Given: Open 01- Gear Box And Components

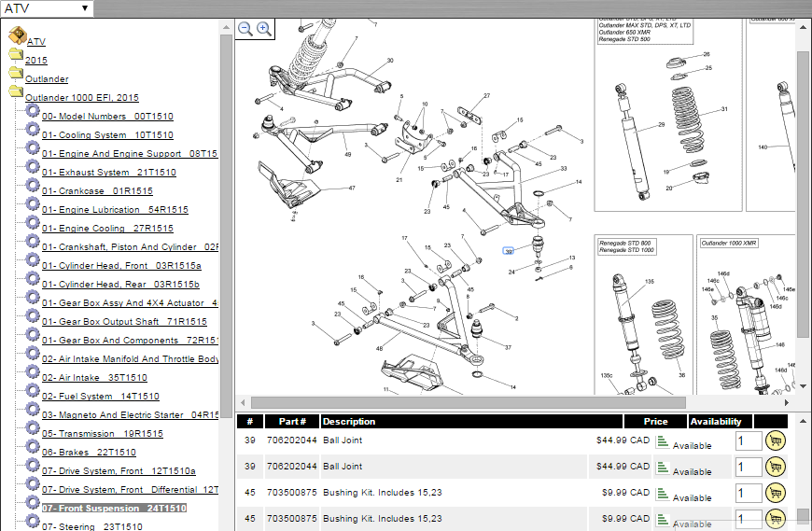Looking at the screenshot, I should point(130,340).
